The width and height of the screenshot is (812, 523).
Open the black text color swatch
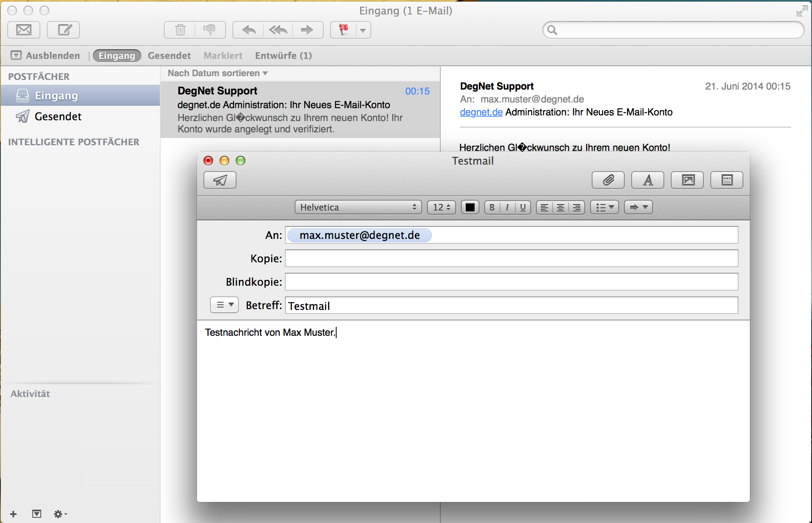pos(470,207)
